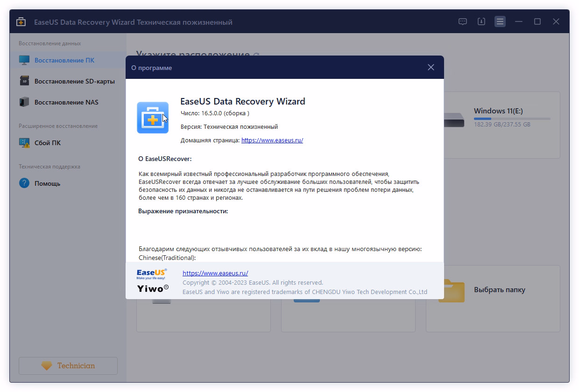The height and width of the screenshot is (392, 579).
Task: Open Помощь help section
Action: 47,183
